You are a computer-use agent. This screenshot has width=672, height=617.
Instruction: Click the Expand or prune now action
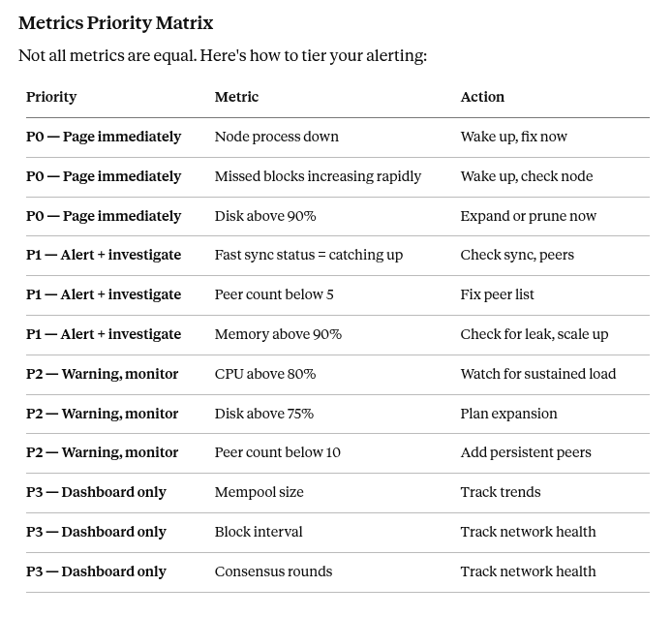click(x=529, y=216)
